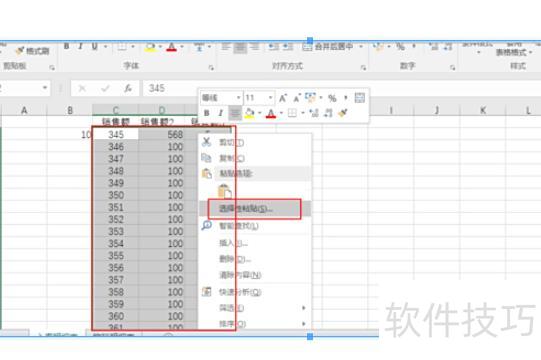Apply yellow fill color from mini toolbar
The image size is (541, 360).
[x=249, y=113]
